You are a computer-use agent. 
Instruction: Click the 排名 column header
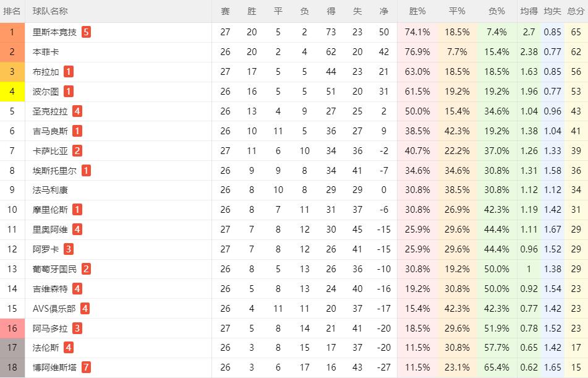12,11
